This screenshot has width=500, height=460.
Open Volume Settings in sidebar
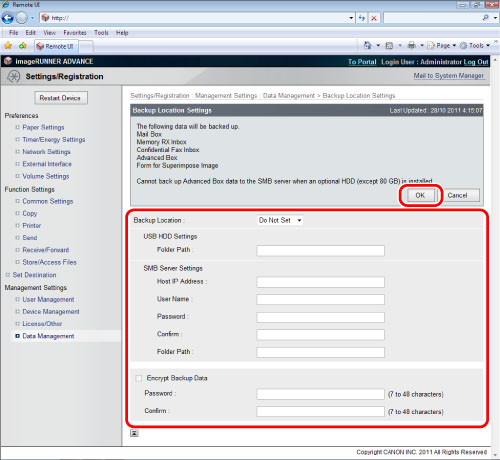coord(46,176)
